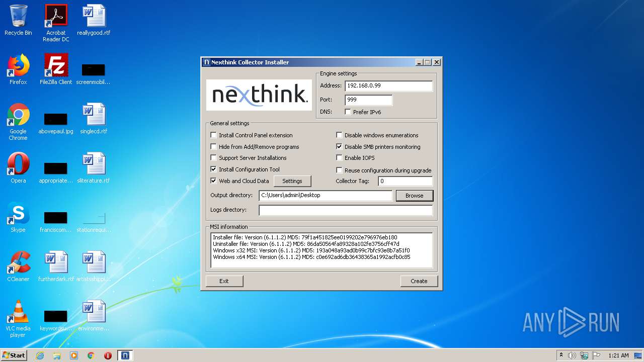Viewport: 644px width, 362px height.
Task: Open furtherdark.rtf document icon
Action: [56, 266]
